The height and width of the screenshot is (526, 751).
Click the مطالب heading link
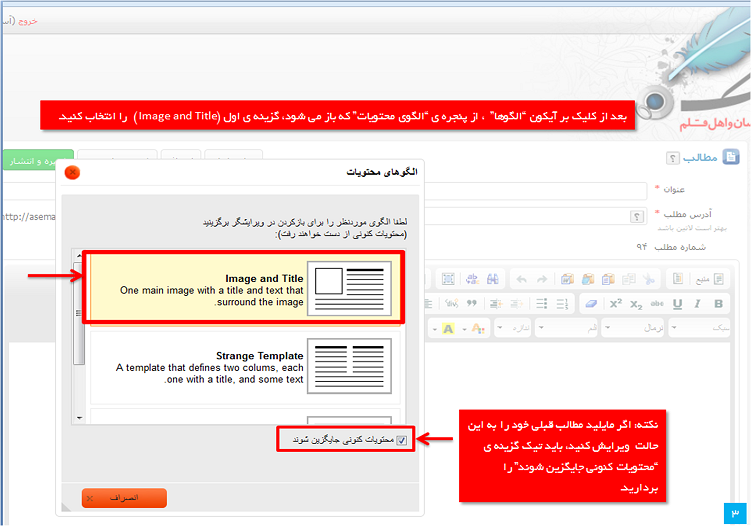[x=700, y=158]
